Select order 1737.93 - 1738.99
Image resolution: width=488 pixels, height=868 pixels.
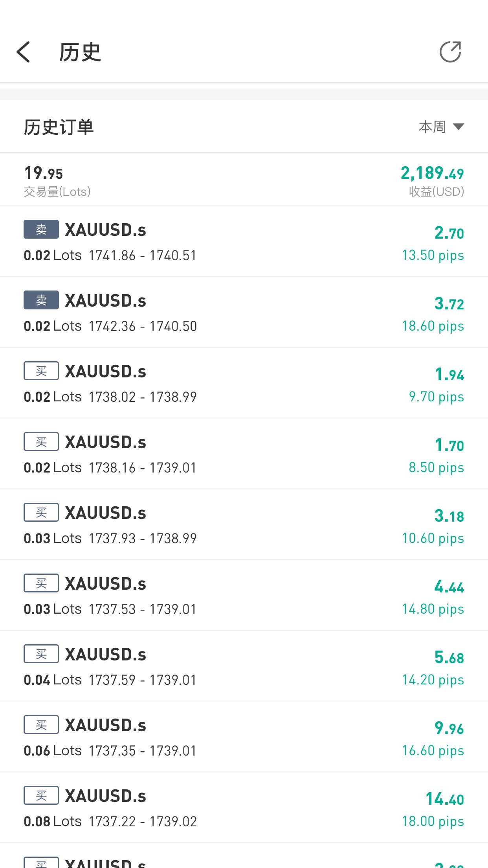click(244, 524)
